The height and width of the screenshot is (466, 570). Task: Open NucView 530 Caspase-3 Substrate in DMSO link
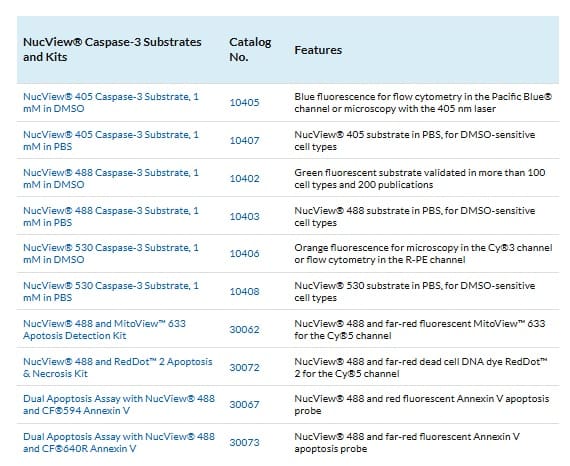(x=111, y=254)
